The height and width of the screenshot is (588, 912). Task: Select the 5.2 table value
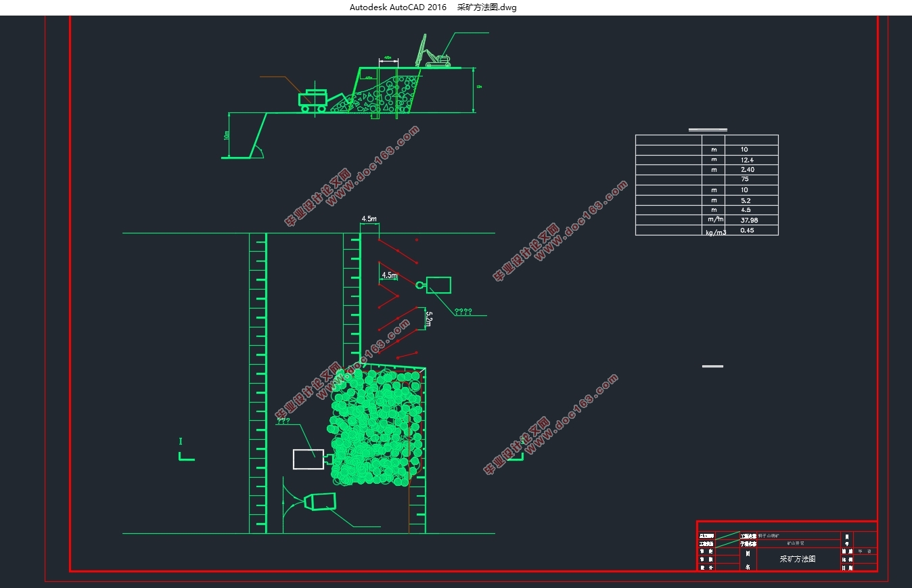pos(746,200)
